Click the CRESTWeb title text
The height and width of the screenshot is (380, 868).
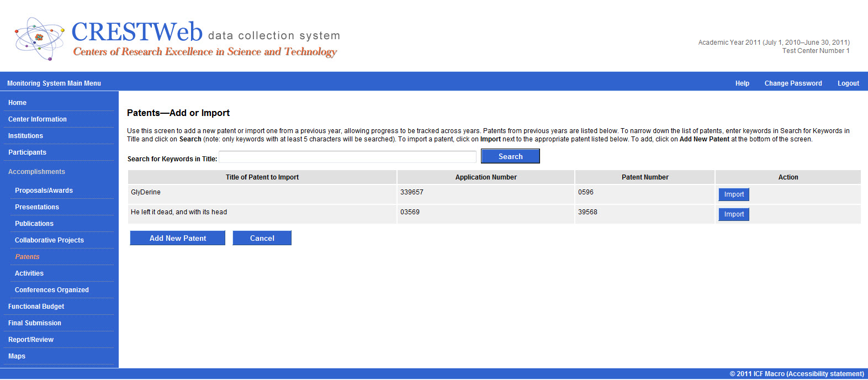point(137,31)
